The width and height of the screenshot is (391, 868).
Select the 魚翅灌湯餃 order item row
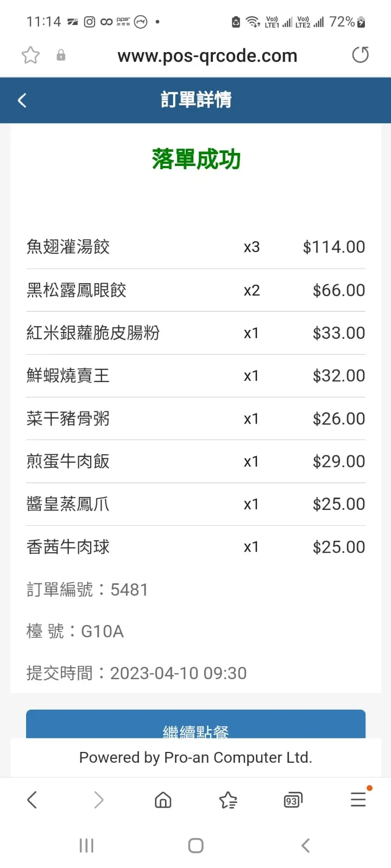(195, 247)
